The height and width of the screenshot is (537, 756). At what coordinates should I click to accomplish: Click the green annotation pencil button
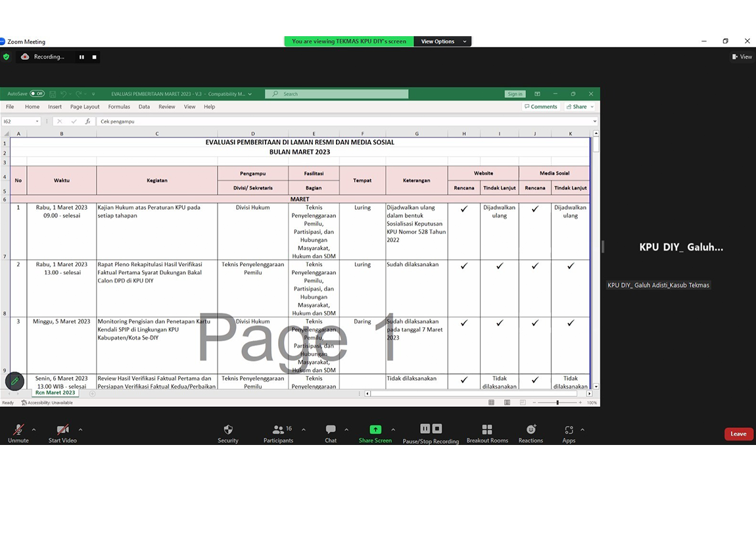click(14, 381)
